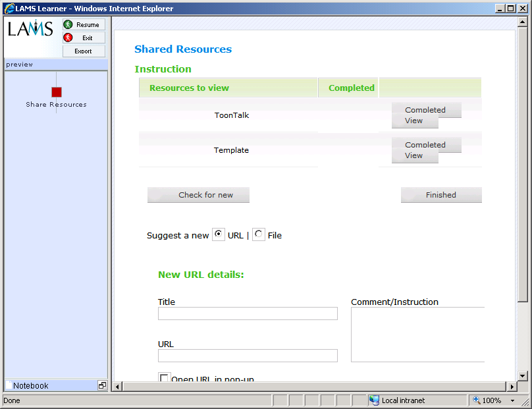Screen dimensions: 532x409
Task: Expand the Notebook panel using corner icon
Action: point(102,385)
